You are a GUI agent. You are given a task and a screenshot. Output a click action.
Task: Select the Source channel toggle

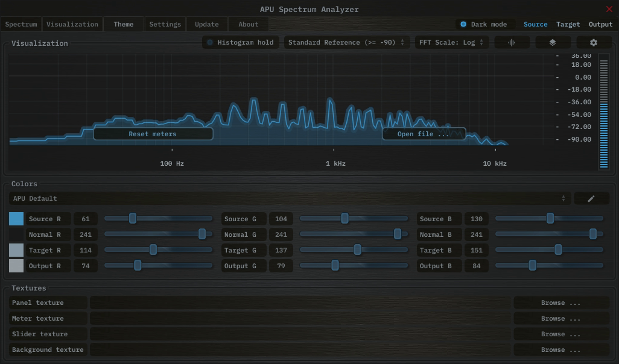pyautogui.click(x=535, y=25)
